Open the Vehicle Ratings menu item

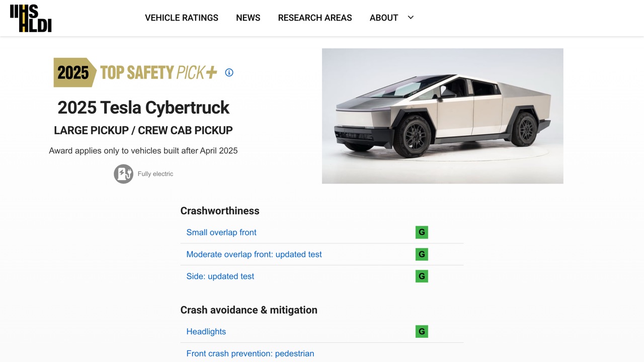click(x=182, y=18)
